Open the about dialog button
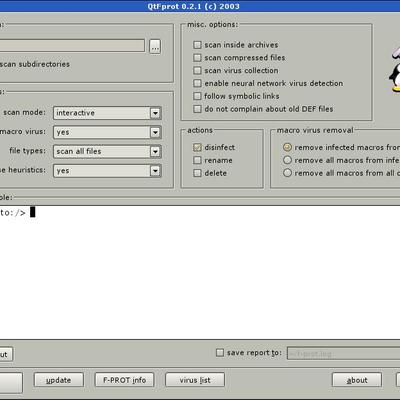The height and width of the screenshot is (400, 400). [x=357, y=380]
